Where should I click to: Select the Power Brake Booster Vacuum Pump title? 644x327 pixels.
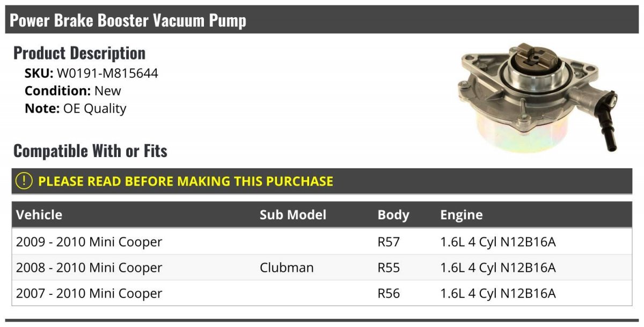128,20
